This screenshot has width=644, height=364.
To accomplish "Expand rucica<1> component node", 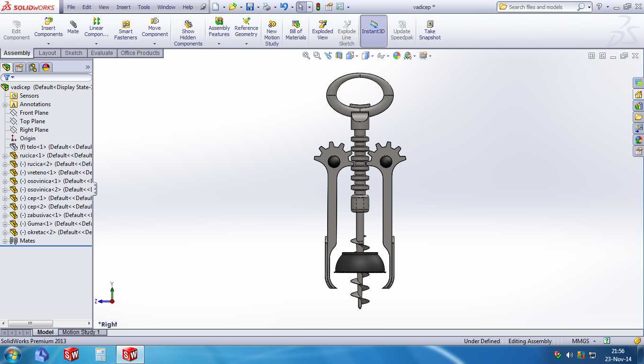I will (5, 155).
